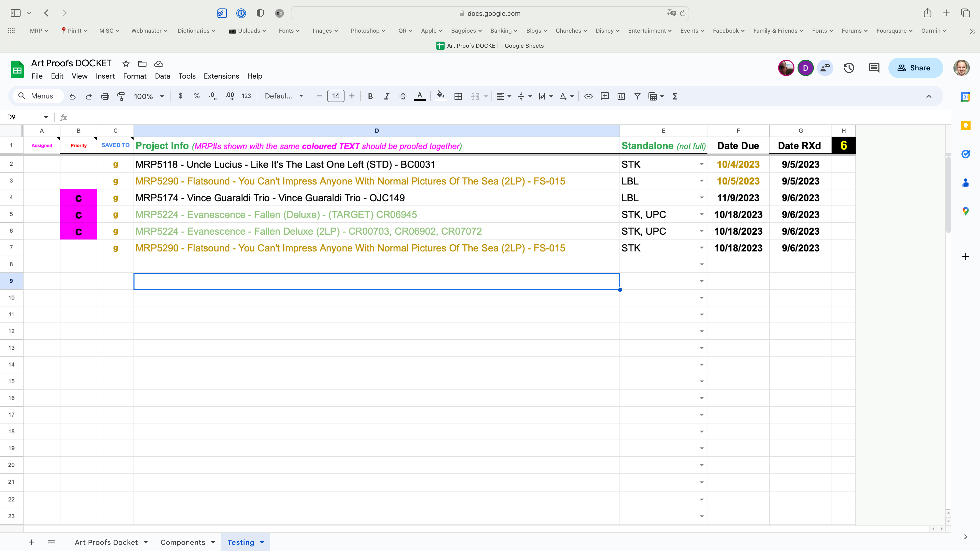The image size is (980, 551).
Task: Click the insert link icon
Action: pyautogui.click(x=588, y=96)
